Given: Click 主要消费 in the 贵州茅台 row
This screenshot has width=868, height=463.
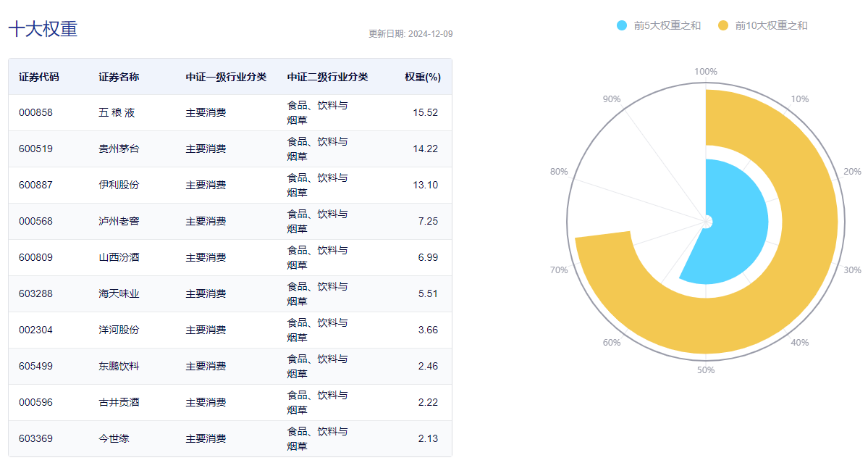Looking at the screenshot, I should 206,149.
